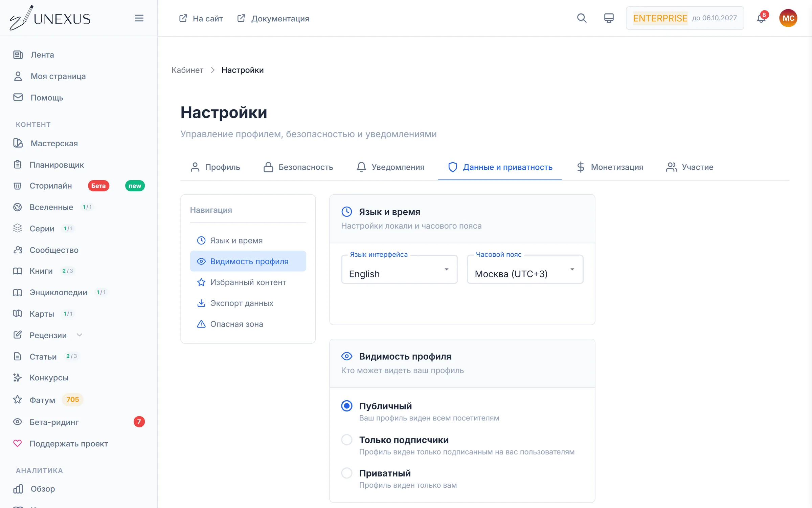
Task: Click the Планировщик clipboard icon
Action: 18,165
